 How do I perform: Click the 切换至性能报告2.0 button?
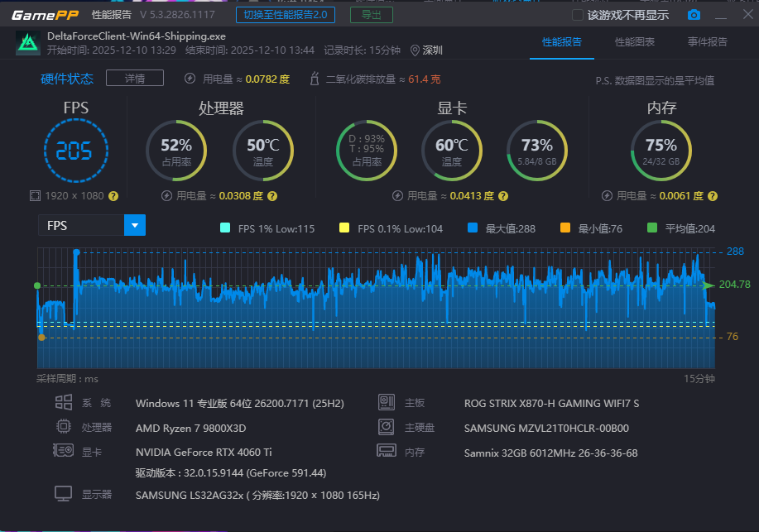click(x=285, y=14)
